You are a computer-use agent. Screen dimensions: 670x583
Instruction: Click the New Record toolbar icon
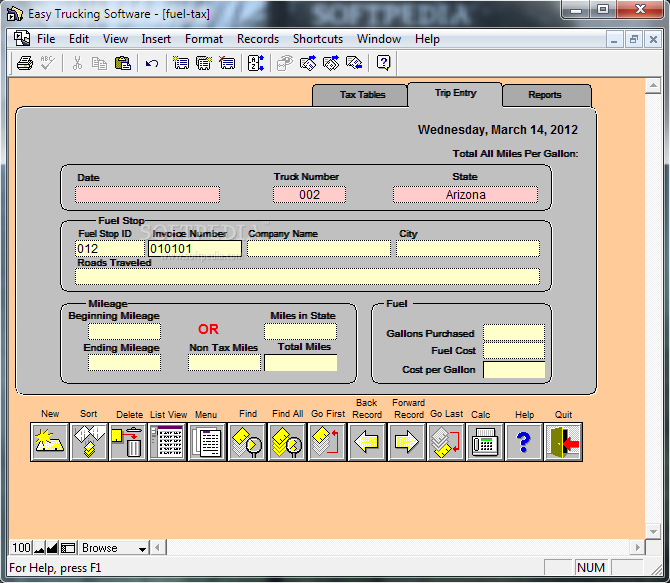pyautogui.click(x=181, y=63)
